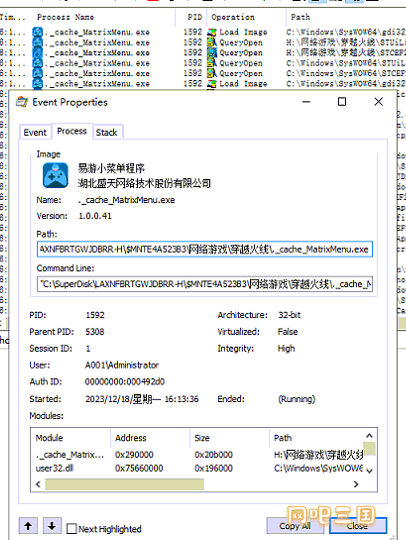This screenshot has width=406, height=540.
Task: Sort modules by Path column header
Action: pyautogui.click(x=316, y=438)
